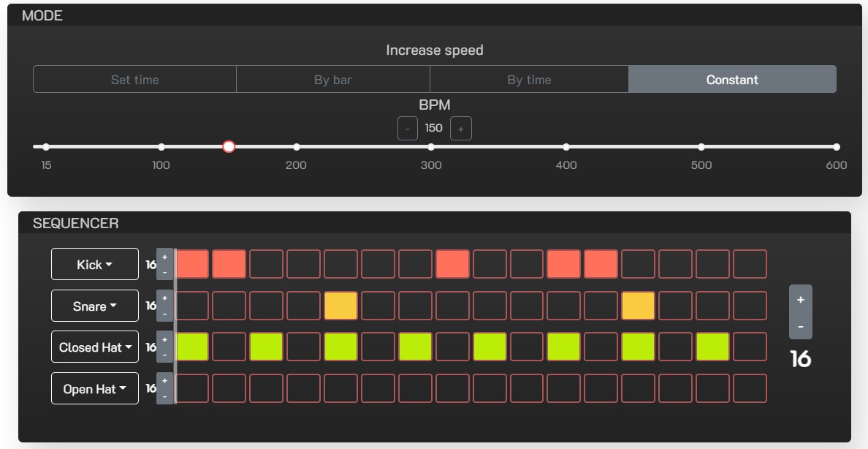Toggle the second step of the Closed Hat row

pos(229,347)
